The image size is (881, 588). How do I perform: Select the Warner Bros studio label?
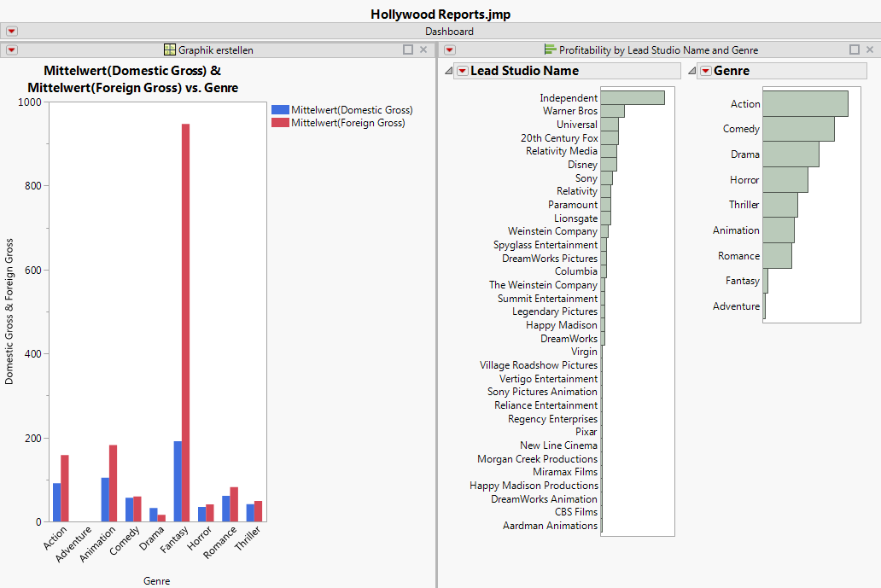point(569,111)
